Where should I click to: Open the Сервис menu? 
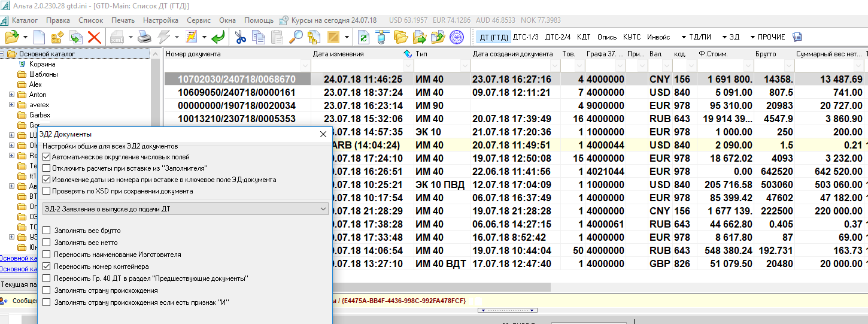tap(198, 20)
